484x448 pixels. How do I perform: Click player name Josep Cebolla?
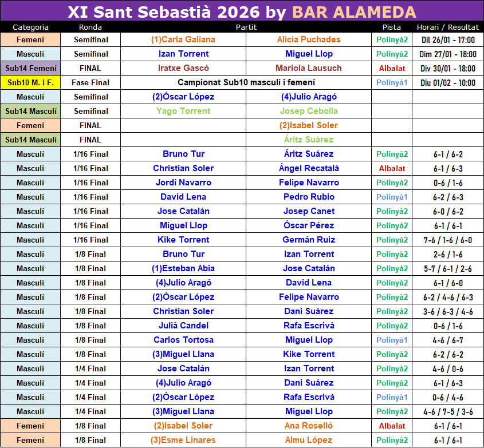tap(309, 111)
